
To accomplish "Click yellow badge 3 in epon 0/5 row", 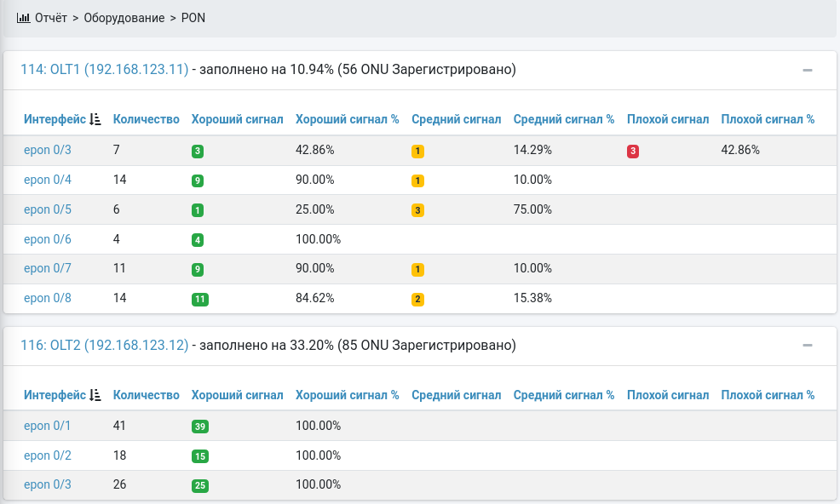I will 417,210.
